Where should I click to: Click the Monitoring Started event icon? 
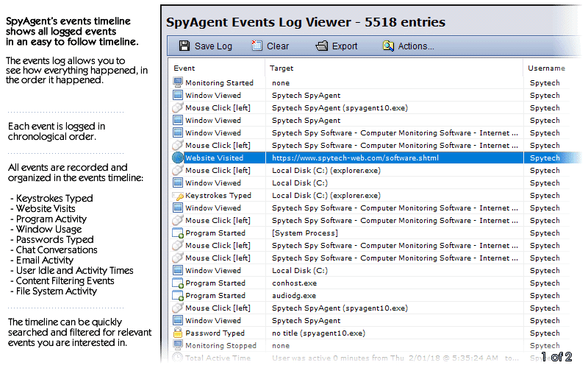pos(177,83)
